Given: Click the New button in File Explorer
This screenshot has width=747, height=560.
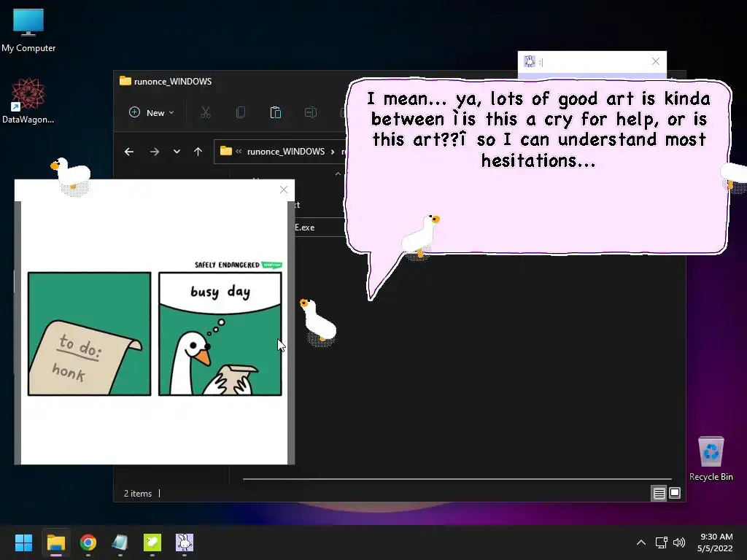Looking at the screenshot, I should [152, 113].
